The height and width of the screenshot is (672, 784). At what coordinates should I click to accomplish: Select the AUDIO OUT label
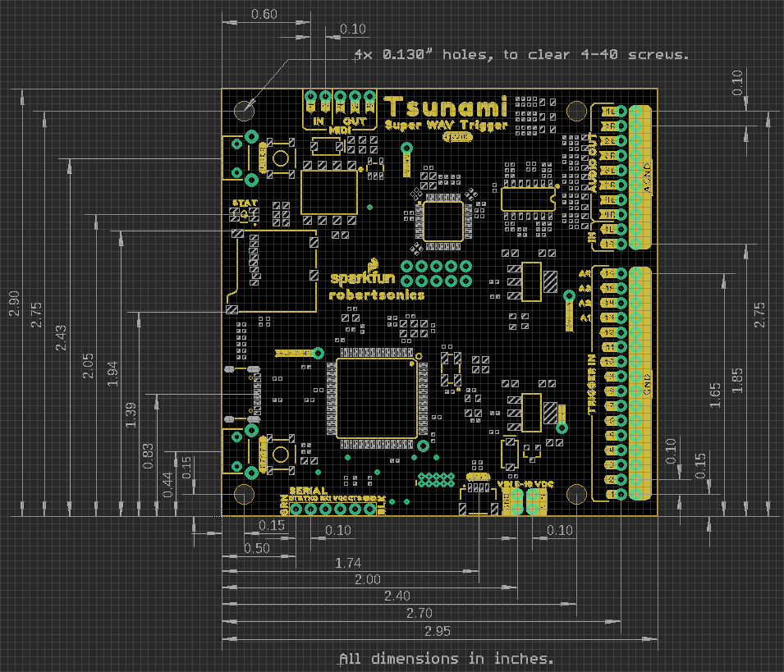pos(593,163)
